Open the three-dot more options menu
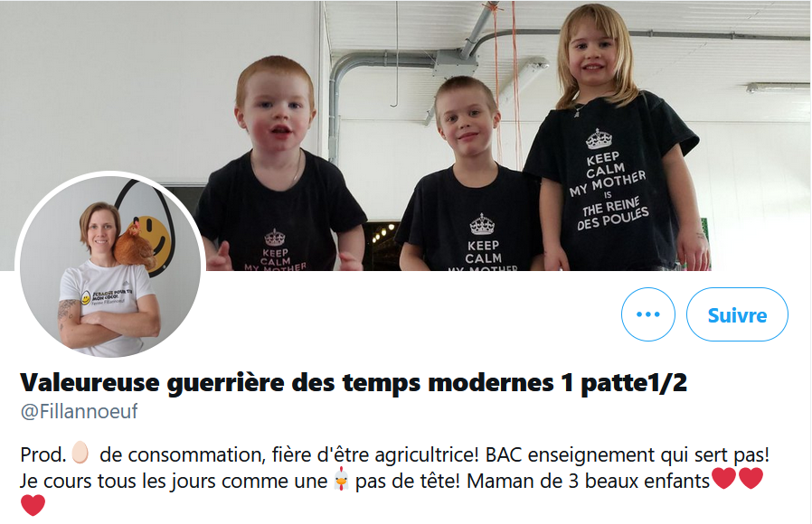This screenshot has width=812, height=524. pyautogui.click(x=647, y=314)
